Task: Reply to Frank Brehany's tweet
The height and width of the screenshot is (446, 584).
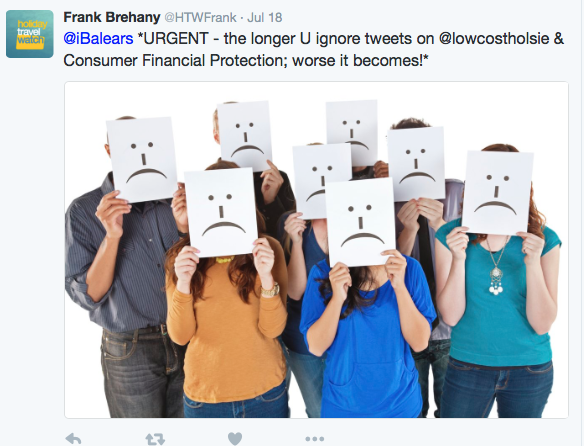Action: 73,439
